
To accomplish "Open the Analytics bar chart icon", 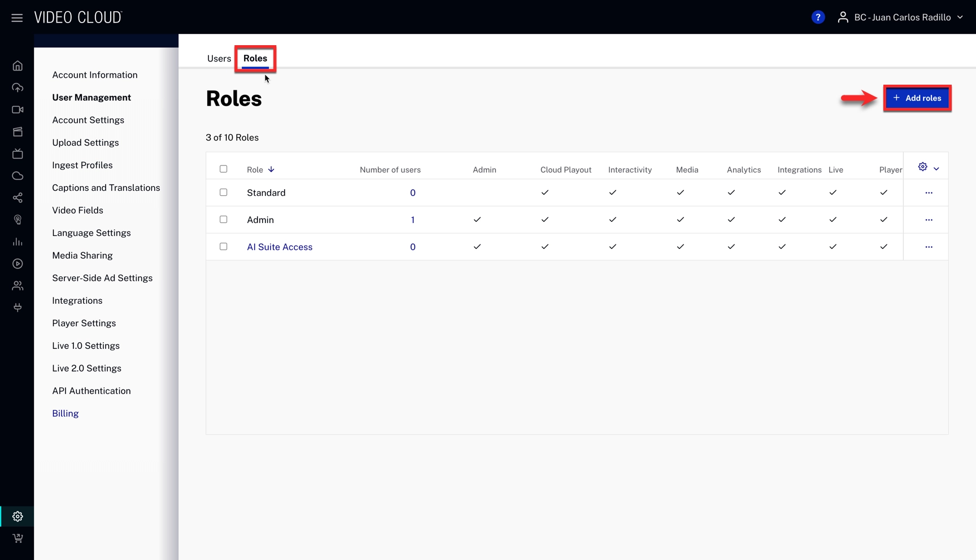I will click(x=18, y=242).
